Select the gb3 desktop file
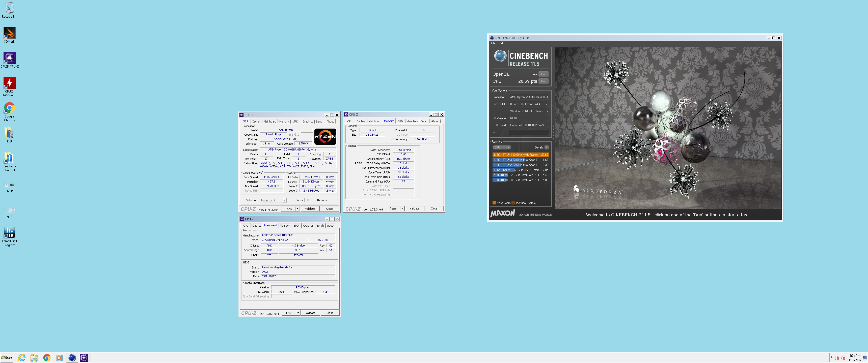The width and height of the screenshot is (868, 363). (x=9, y=213)
